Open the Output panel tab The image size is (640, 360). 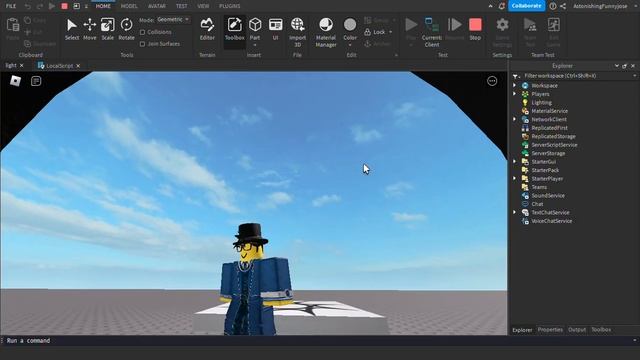pos(577,330)
